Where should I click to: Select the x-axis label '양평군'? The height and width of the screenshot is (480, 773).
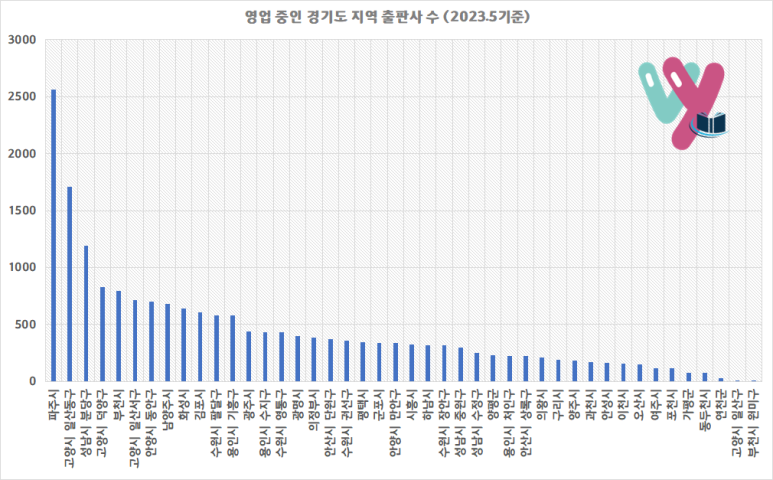493,405
